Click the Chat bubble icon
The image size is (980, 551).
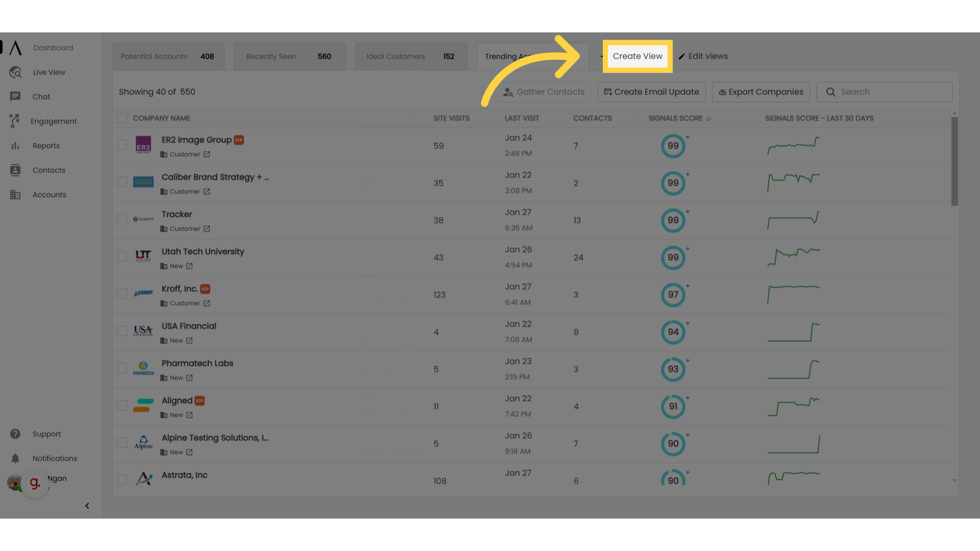(15, 97)
